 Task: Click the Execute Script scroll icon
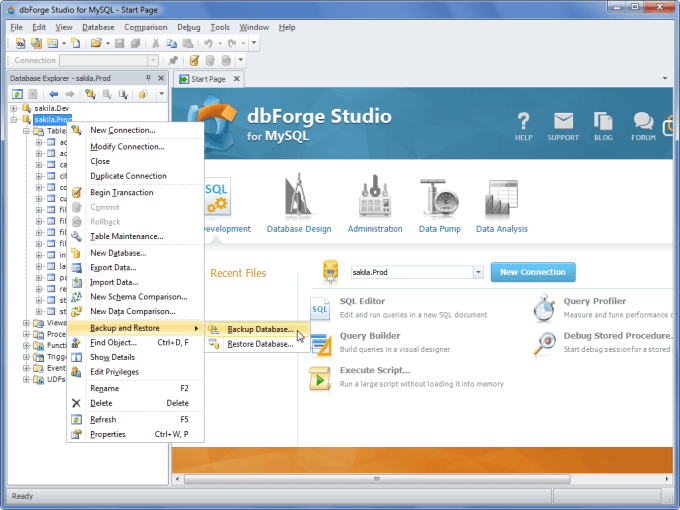tap(320, 379)
